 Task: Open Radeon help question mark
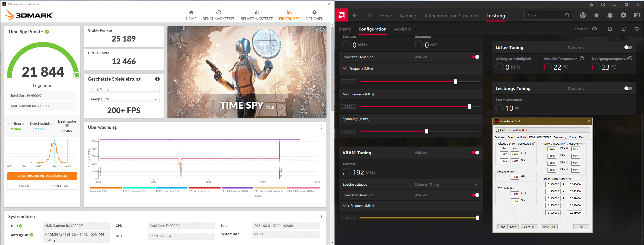point(603,5)
